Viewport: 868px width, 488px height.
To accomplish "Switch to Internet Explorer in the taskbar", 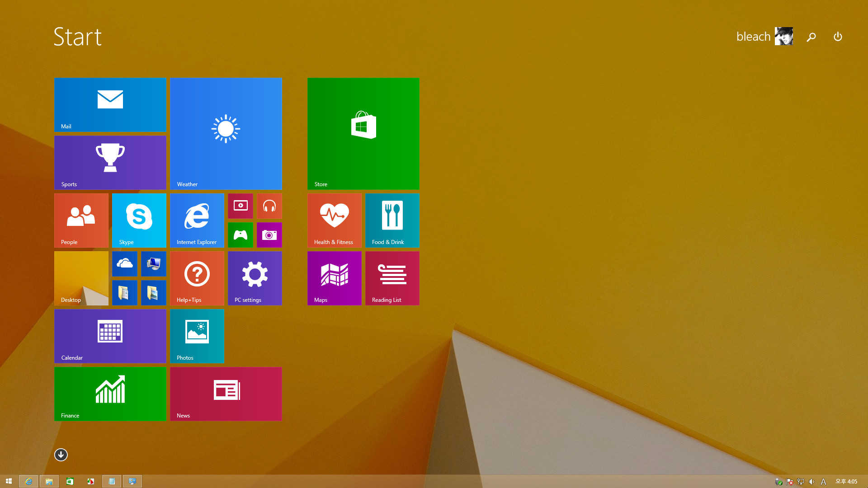I will pos(28,481).
